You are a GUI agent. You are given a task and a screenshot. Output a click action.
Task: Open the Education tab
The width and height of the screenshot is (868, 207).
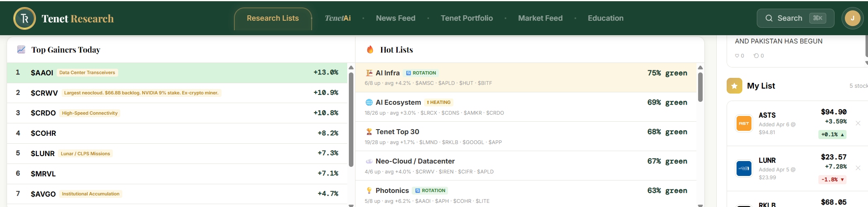point(606,18)
